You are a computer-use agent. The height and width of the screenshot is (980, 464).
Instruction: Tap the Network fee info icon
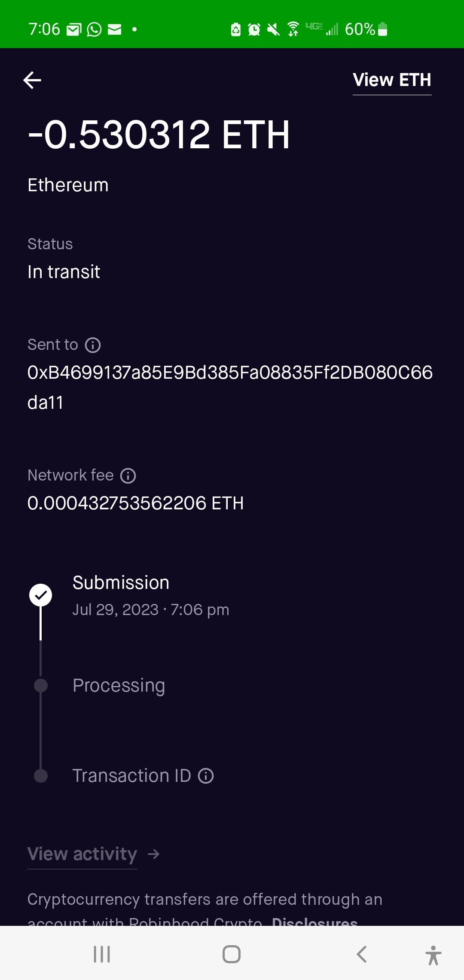point(128,476)
